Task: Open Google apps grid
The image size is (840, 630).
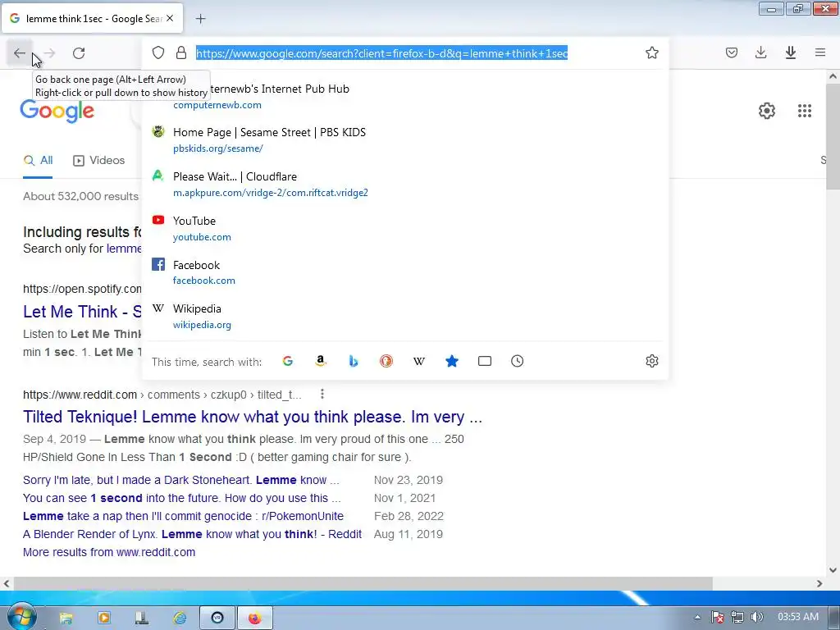Action: [x=805, y=111]
